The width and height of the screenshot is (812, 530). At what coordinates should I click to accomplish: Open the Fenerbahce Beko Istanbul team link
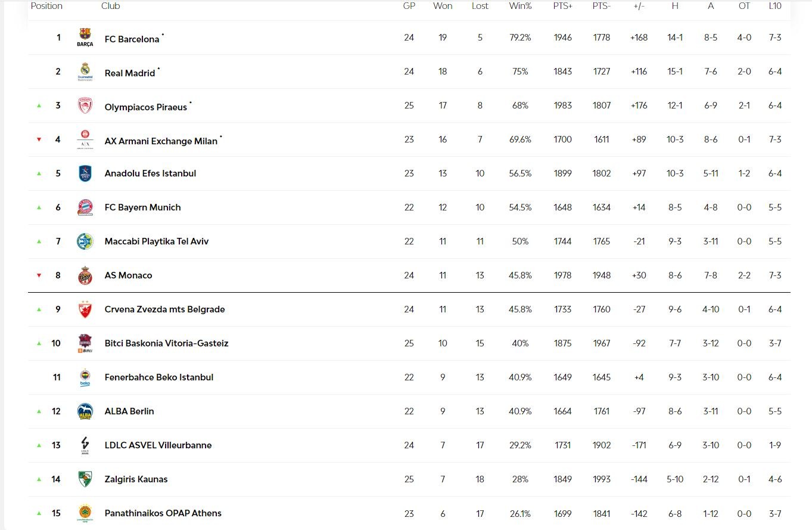(x=158, y=377)
